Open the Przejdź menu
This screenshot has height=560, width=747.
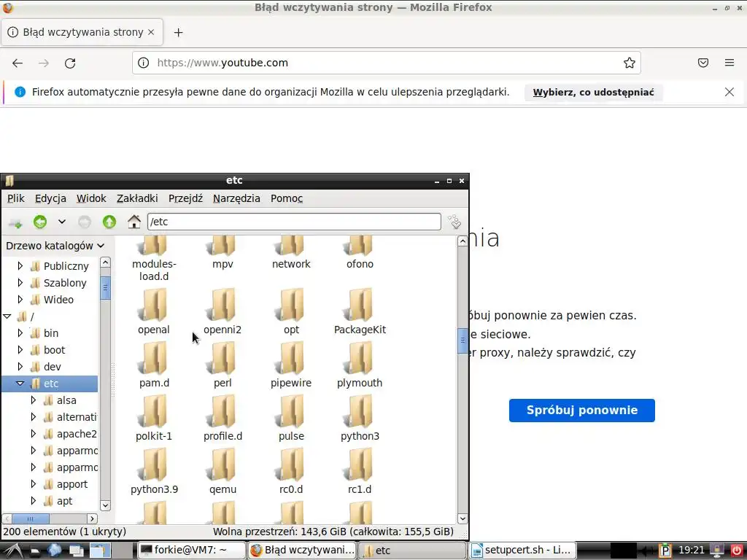pyautogui.click(x=186, y=198)
